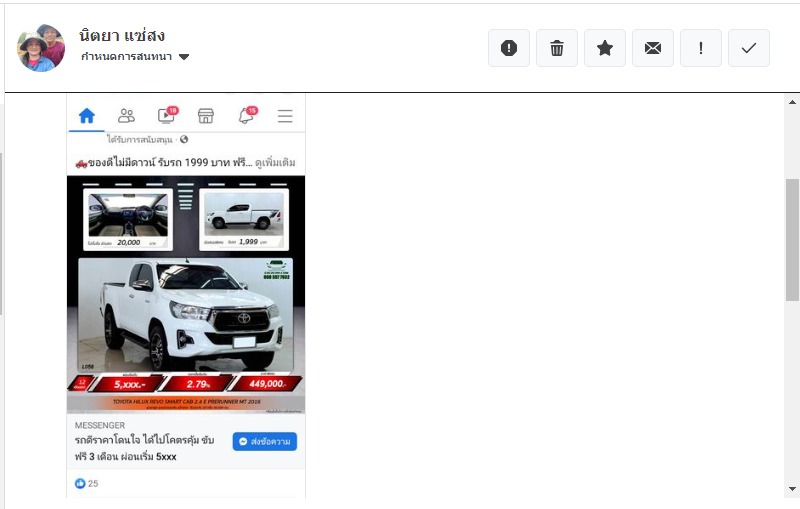Click the profile picture of นิตยา แซ่สง
The image size is (800, 509).
coord(41,48)
